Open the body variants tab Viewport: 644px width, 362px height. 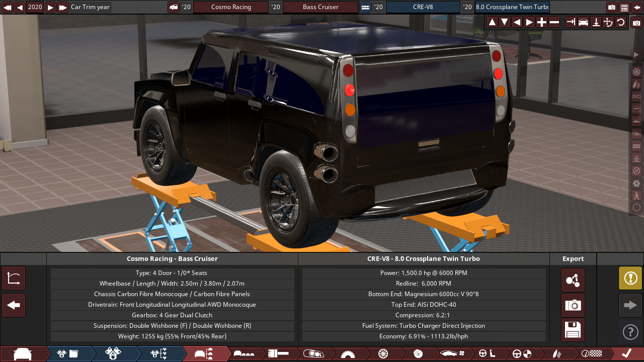[x=245, y=354]
